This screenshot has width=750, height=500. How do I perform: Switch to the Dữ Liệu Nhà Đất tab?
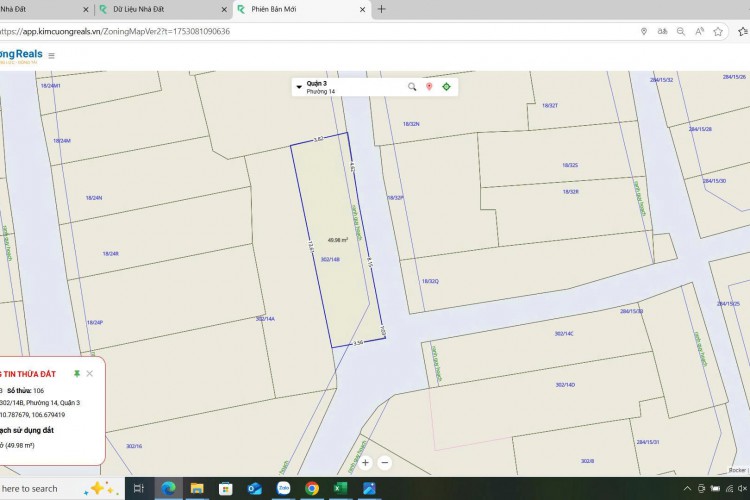coord(160,9)
